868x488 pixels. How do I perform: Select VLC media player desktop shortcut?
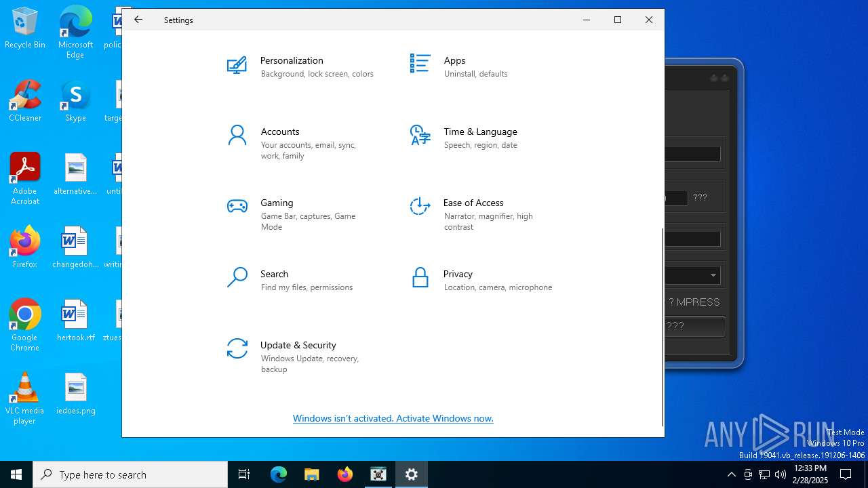(x=25, y=399)
